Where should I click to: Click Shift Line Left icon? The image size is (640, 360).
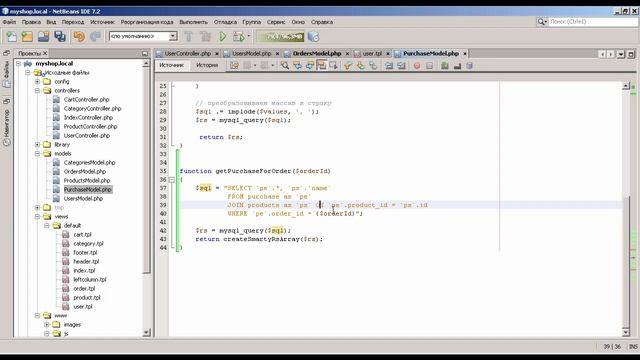point(389,65)
